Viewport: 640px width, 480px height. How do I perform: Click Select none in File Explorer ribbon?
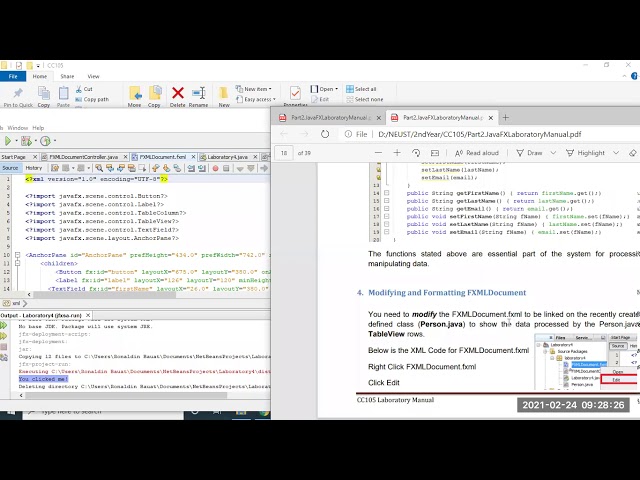coord(364,99)
